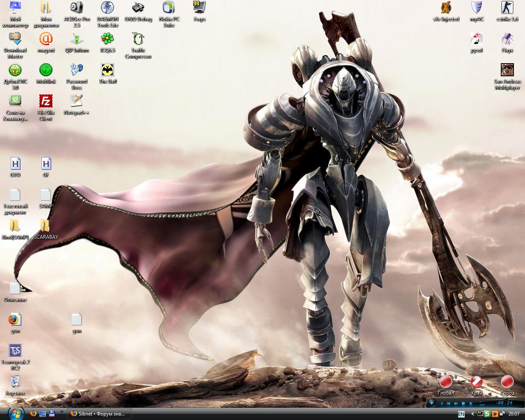
Task: Click the Город red button icon
Action: (x=507, y=385)
